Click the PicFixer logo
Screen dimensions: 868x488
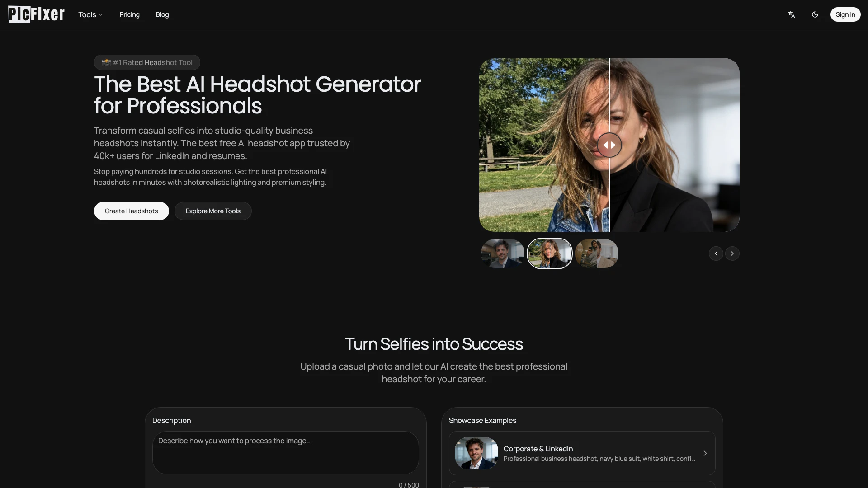[36, 14]
